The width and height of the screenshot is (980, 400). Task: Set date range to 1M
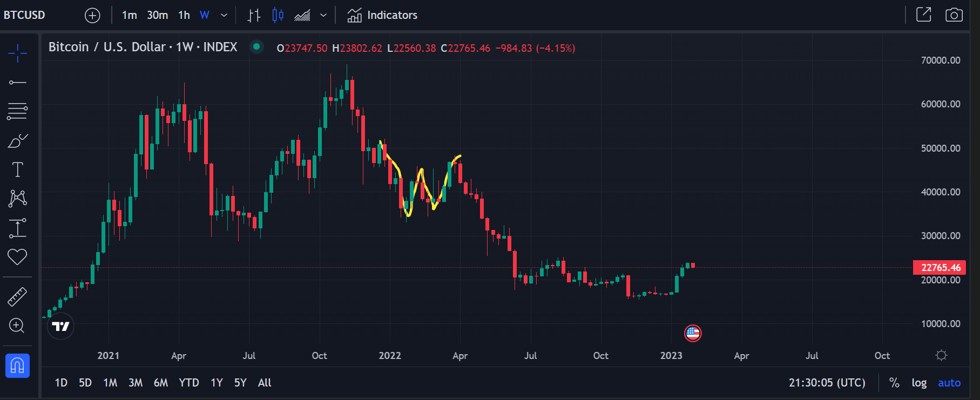(x=110, y=383)
